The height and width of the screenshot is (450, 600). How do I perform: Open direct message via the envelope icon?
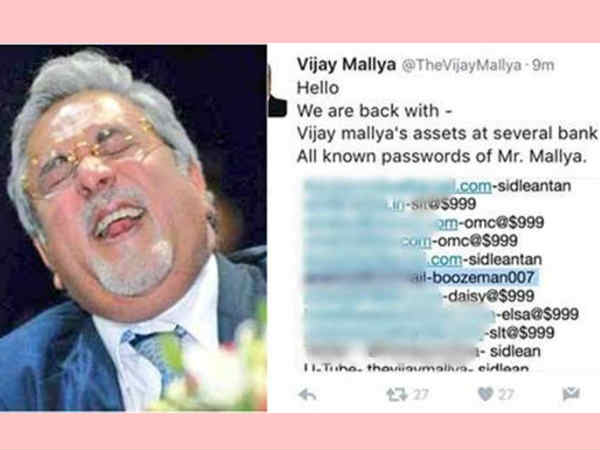click(571, 394)
